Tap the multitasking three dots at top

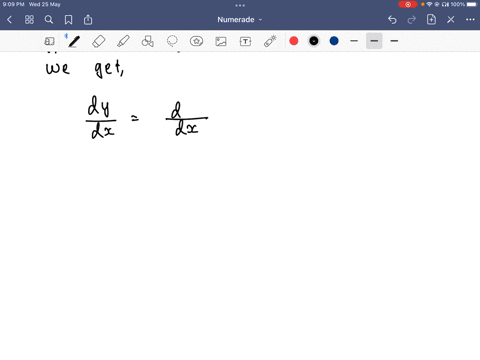coord(240,5)
